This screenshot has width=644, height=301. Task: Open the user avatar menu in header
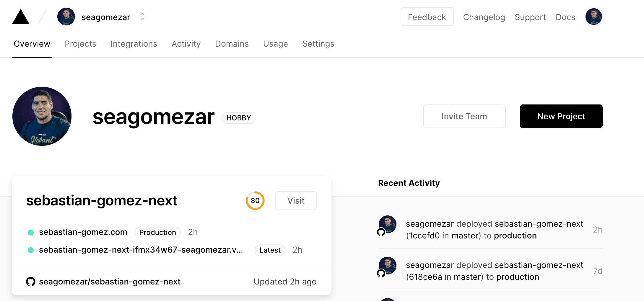click(x=593, y=17)
